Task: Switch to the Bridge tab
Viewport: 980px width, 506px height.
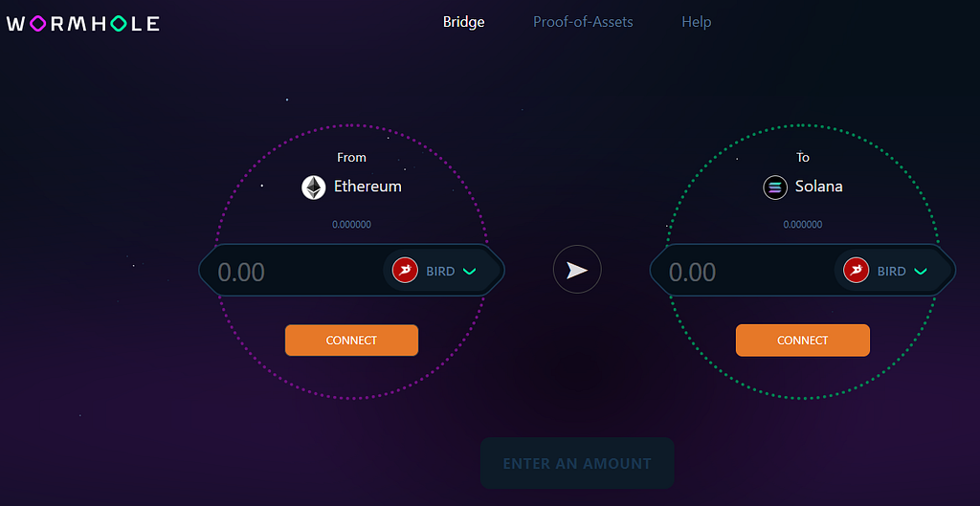Action: pos(463,21)
